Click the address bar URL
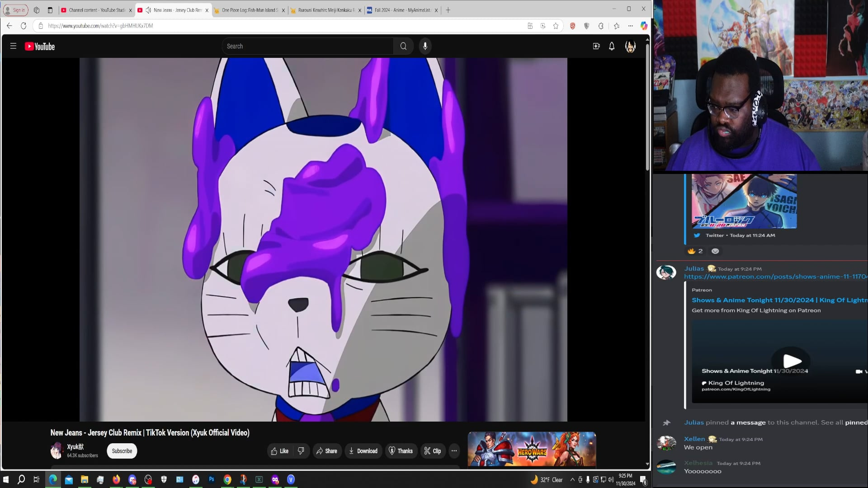The image size is (868, 488). click(x=100, y=26)
